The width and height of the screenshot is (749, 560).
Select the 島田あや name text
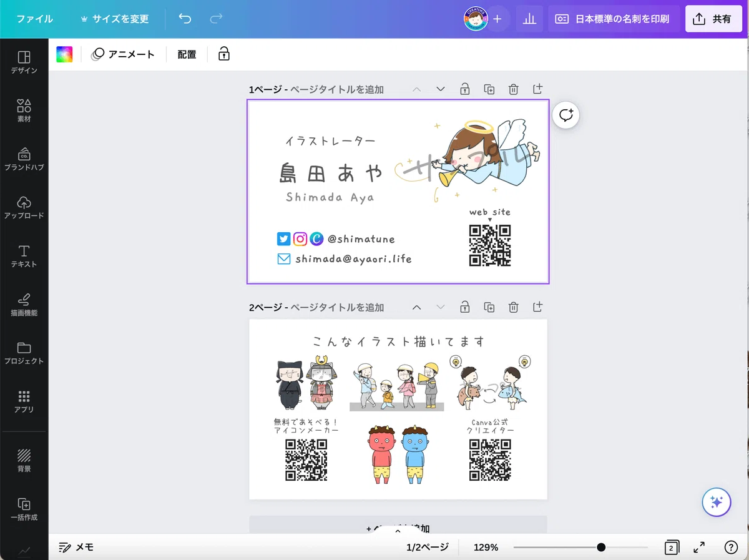pyautogui.click(x=330, y=174)
